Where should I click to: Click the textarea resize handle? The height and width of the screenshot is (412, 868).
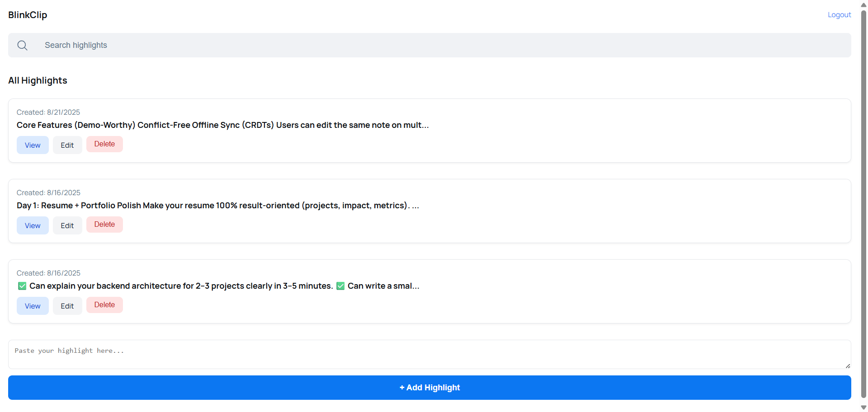848,366
